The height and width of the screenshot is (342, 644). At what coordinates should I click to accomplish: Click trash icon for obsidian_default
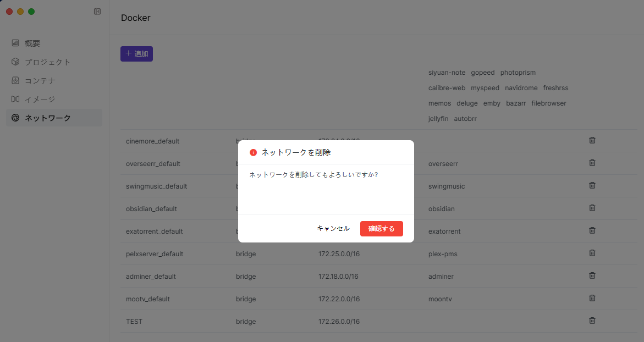coord(592,208)
